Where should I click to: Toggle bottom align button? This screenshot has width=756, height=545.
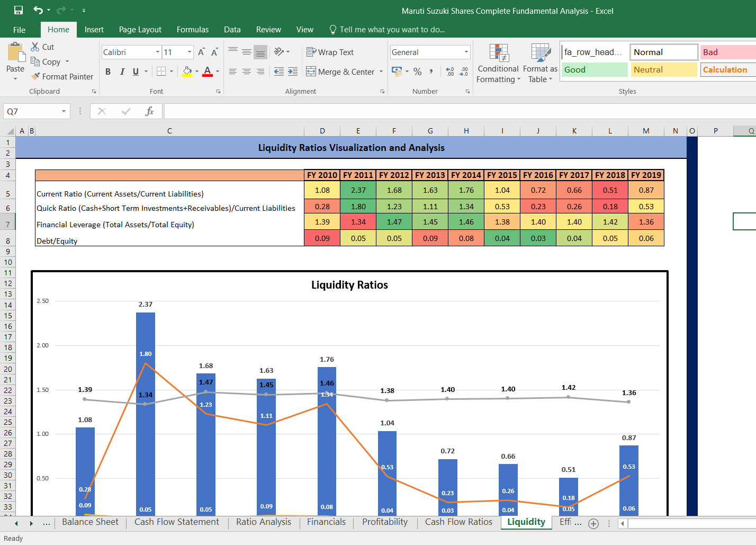tap(260, 51)
